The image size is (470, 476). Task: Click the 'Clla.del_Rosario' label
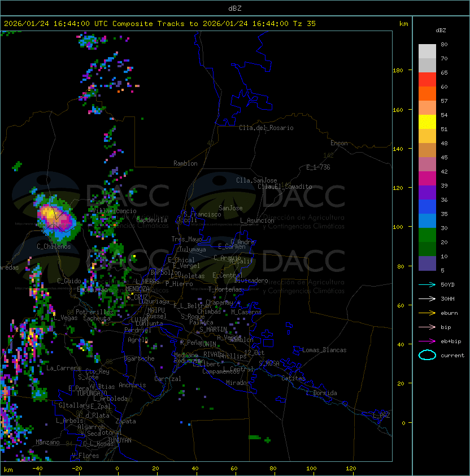pos(266,128)
